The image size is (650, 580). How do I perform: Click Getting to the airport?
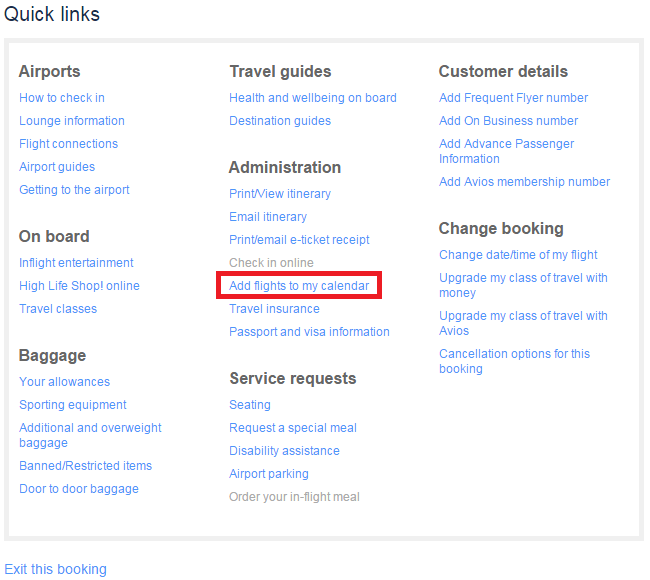click(x=74, y=190)
